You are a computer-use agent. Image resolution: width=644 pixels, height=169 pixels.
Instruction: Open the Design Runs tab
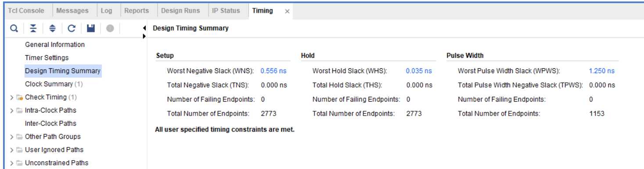(180, 11)
